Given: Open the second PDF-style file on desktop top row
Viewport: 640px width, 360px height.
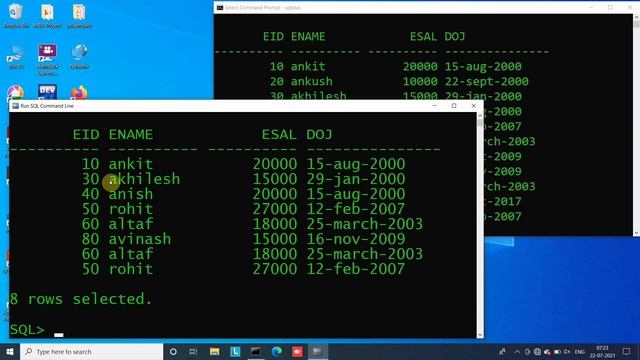Looking at the screenshot, I should coord(47,16).
